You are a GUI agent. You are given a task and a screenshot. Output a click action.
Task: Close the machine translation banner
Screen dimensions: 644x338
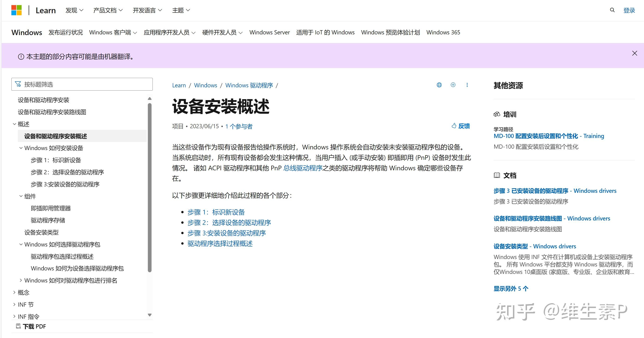[634, 53]
